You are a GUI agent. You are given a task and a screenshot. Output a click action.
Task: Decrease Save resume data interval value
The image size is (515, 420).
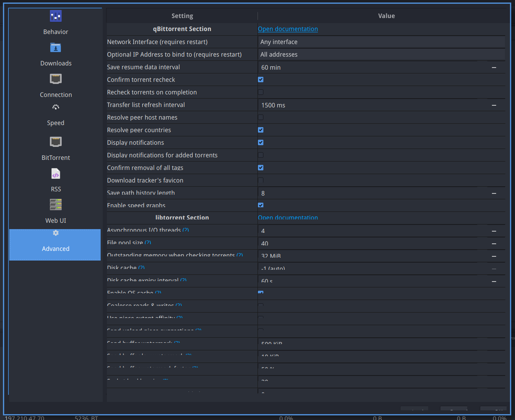pyautogui.click(x=494, y=68)
